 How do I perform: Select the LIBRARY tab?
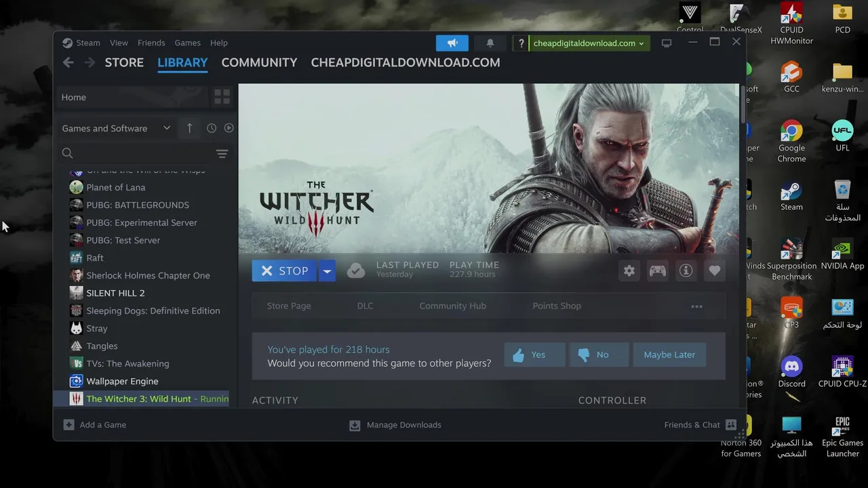point(182,62)
